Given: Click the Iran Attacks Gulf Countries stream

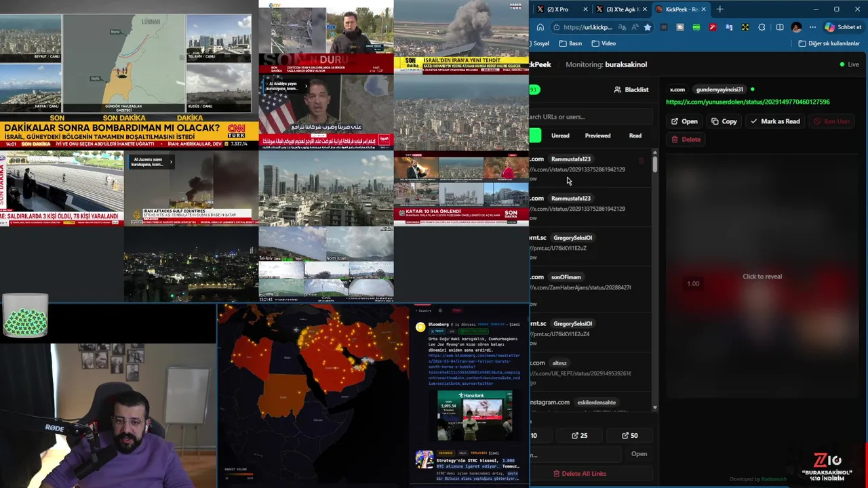Looking at the screenshot, I should point(191,189).
